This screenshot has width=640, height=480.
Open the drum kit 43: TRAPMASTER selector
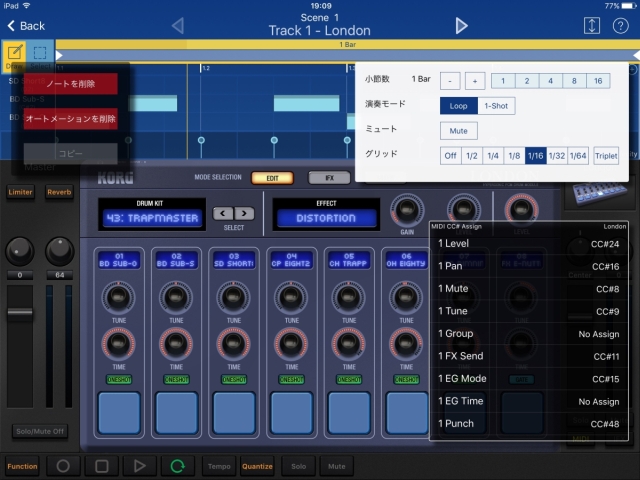[152, 217]
